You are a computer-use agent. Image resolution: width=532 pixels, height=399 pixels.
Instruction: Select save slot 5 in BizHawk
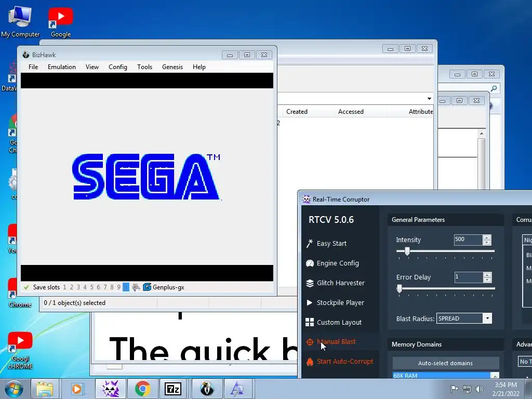click(x=91, y=287)
